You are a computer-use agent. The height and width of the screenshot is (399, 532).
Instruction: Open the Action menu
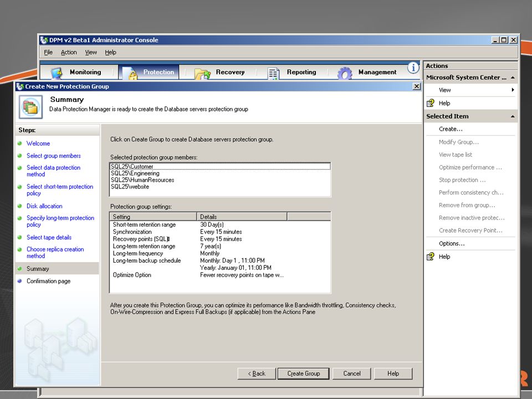pos(69,52)
